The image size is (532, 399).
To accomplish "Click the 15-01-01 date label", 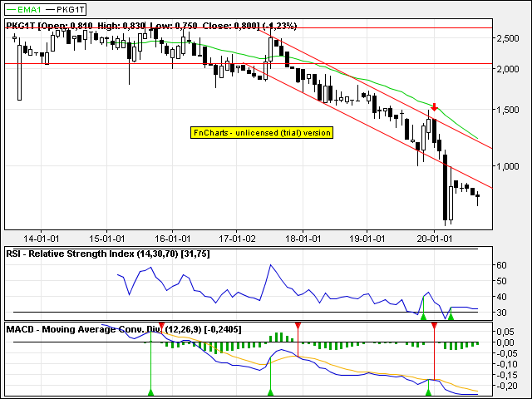I will pyautogui.click(x=107, y=239).
